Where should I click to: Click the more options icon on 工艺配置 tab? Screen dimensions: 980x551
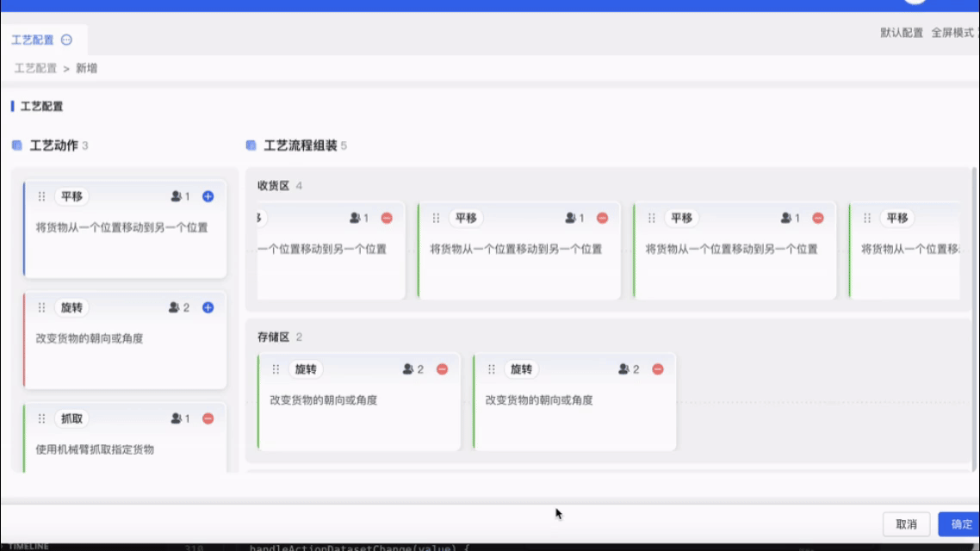67,40
